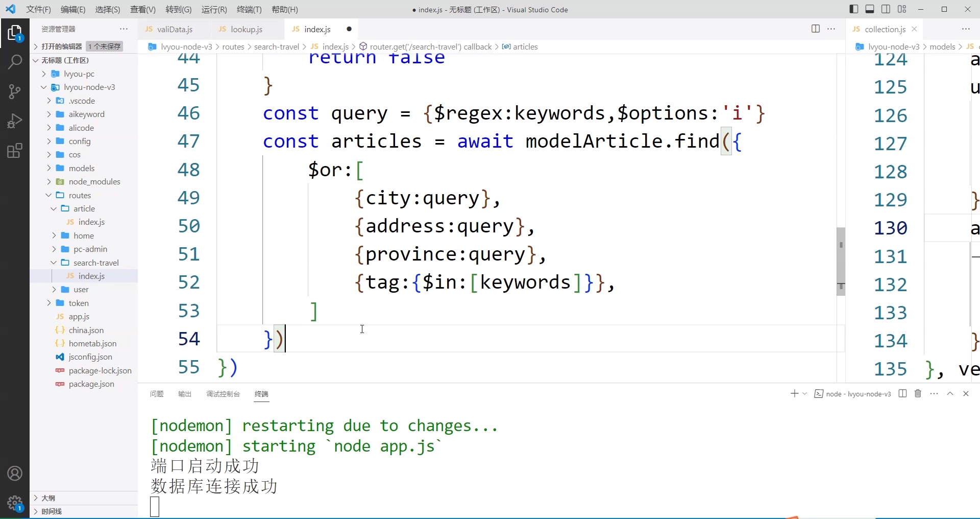
Task: Open the 查看 menu
Action: [142, 9]
